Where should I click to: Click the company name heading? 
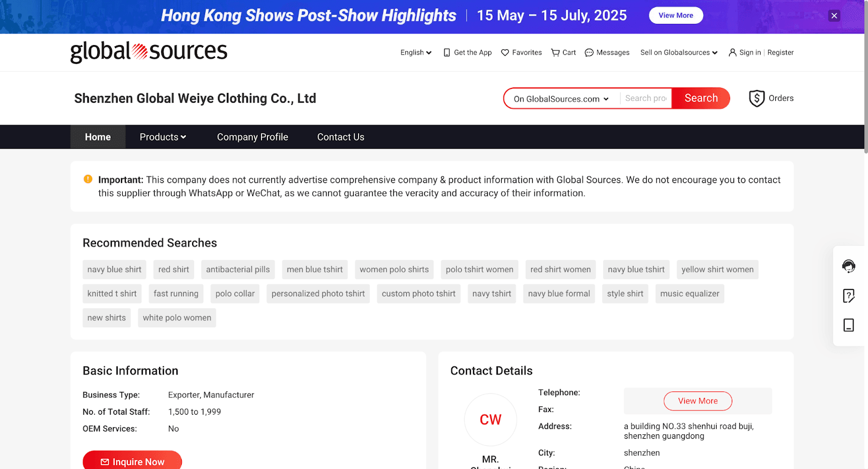click(x=195, y=98)
